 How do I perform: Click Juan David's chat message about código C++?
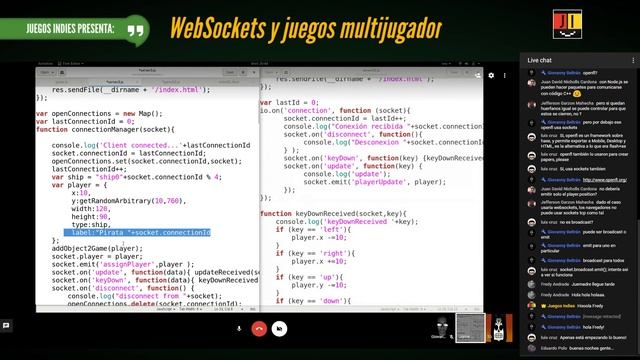(584, 87)
